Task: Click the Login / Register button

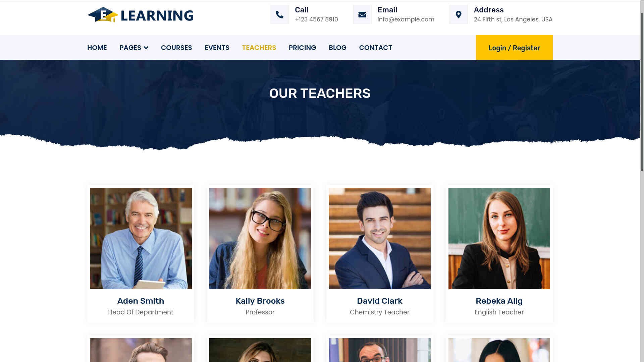Action: (514, 48)
